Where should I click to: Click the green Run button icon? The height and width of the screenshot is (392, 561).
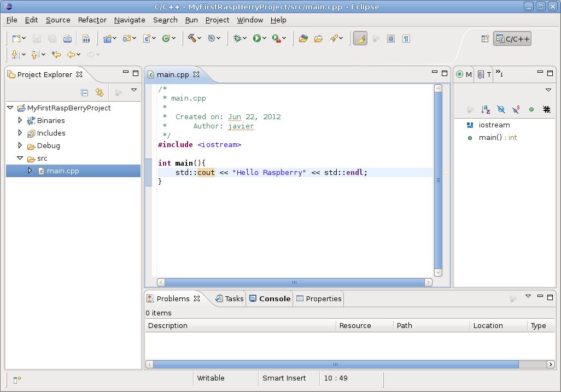256,38
